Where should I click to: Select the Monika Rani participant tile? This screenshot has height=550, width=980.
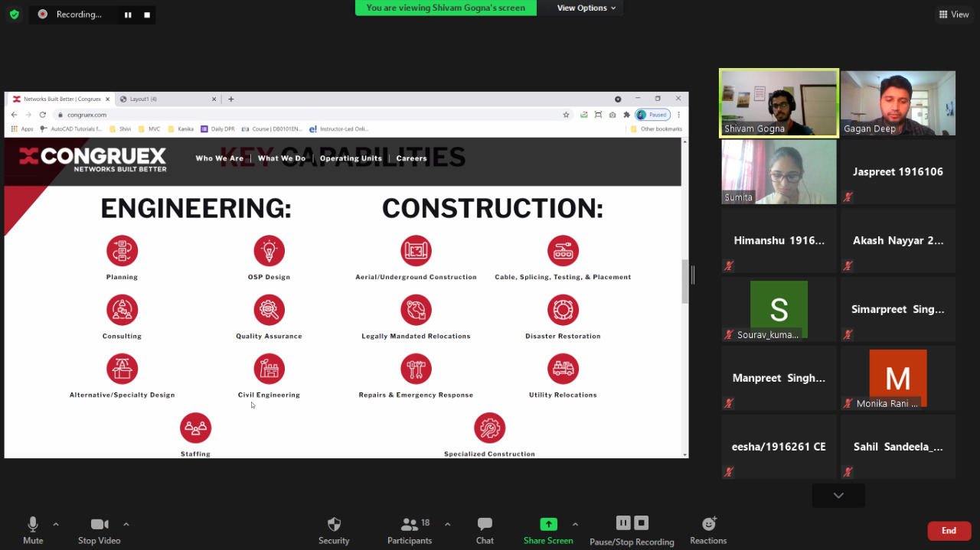point(898,378)
